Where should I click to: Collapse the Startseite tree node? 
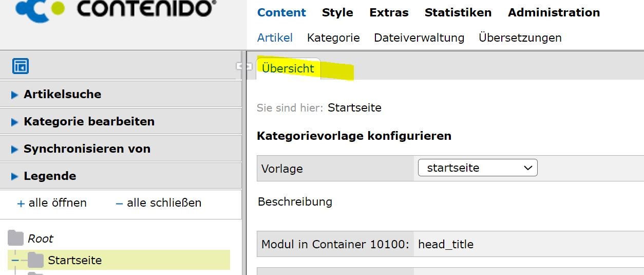[15, 261]
